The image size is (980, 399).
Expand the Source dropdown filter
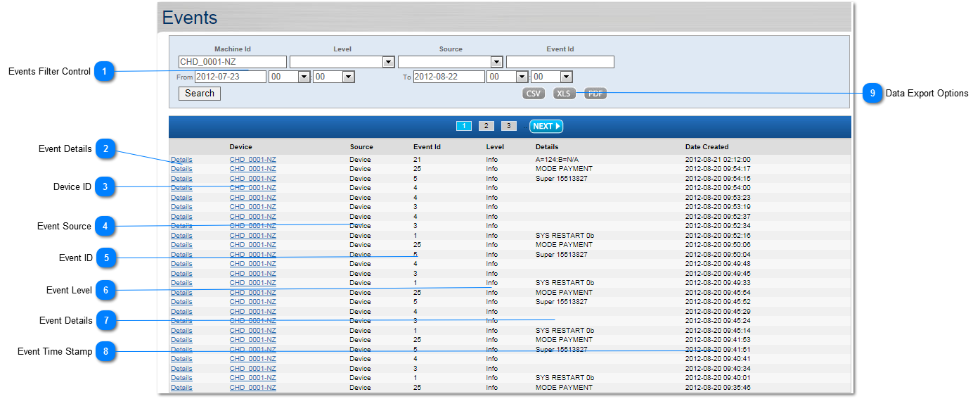496,62
